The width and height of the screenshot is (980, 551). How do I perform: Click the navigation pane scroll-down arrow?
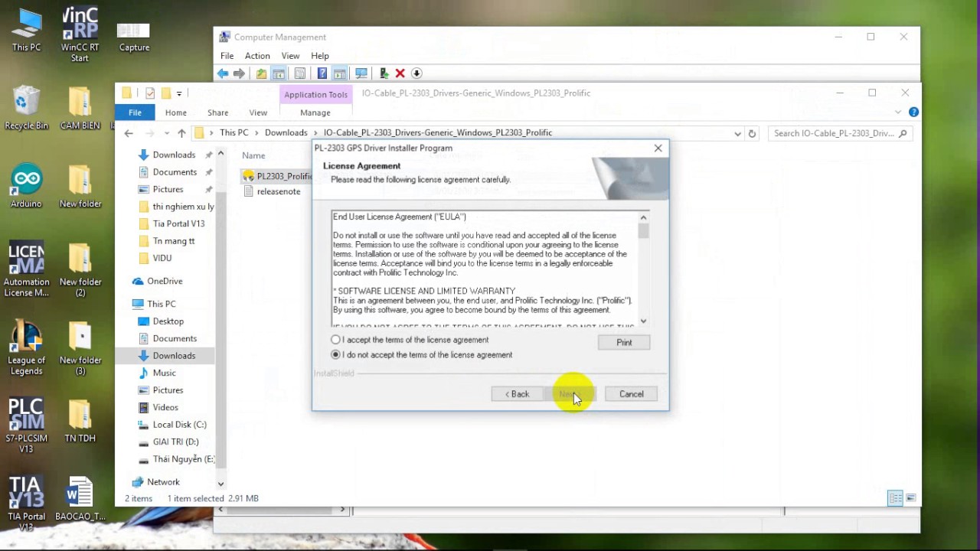(x=220, y=483)
